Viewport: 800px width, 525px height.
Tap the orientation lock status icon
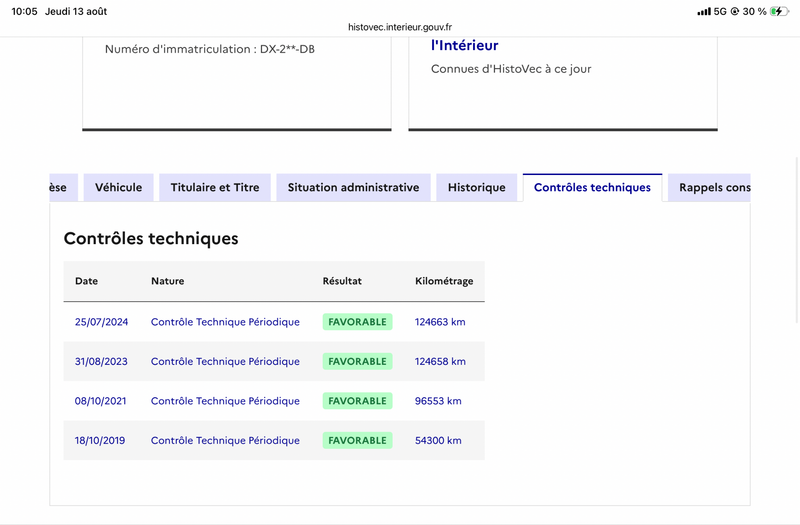point(735,11)
